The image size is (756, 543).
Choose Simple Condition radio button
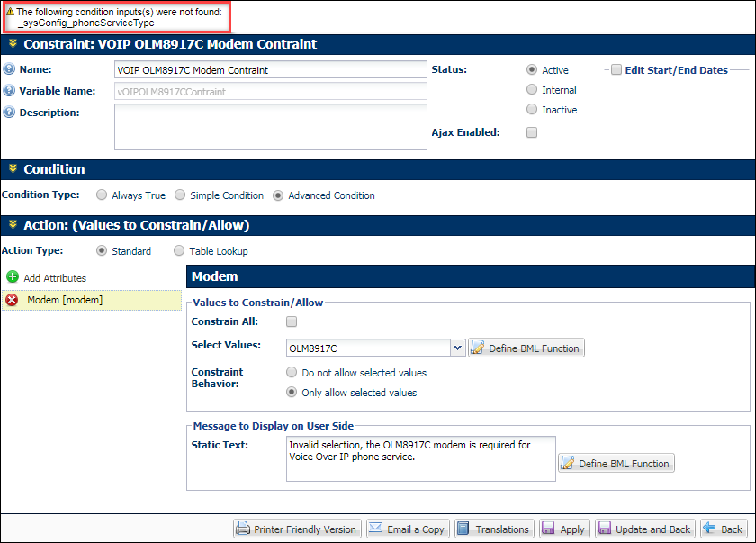(180, 195)
